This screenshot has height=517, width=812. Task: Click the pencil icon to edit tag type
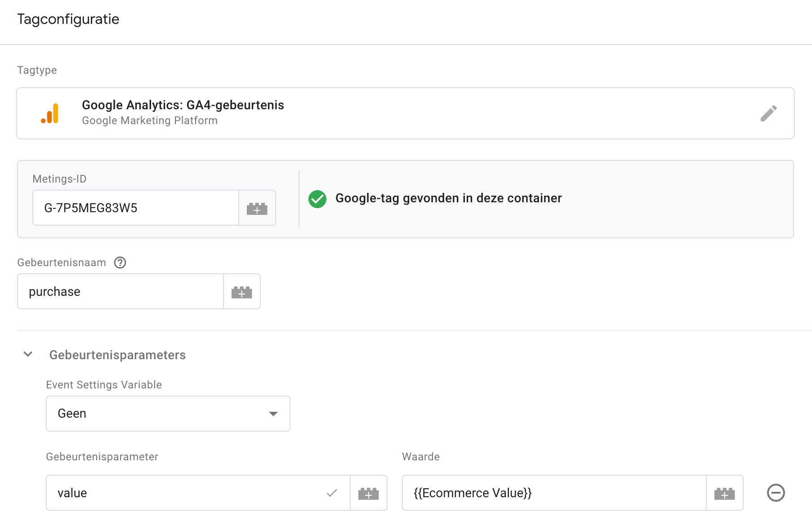pyautogui.click(x=768, y=113)
